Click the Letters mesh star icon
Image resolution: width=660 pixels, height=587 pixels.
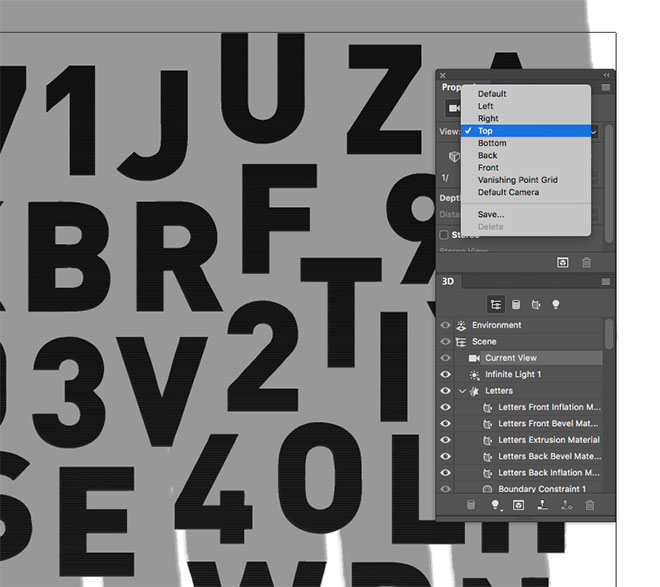pos(474,391)
